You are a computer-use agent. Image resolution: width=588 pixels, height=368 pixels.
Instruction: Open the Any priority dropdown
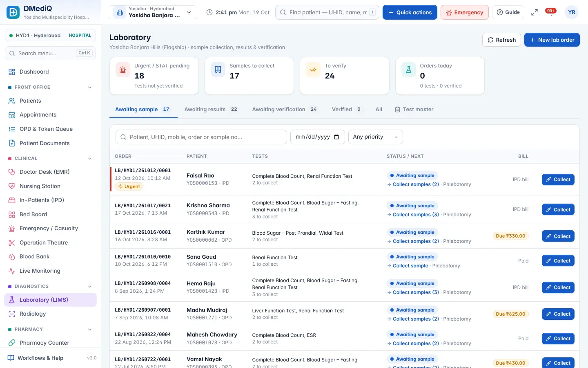click(375, 137)
